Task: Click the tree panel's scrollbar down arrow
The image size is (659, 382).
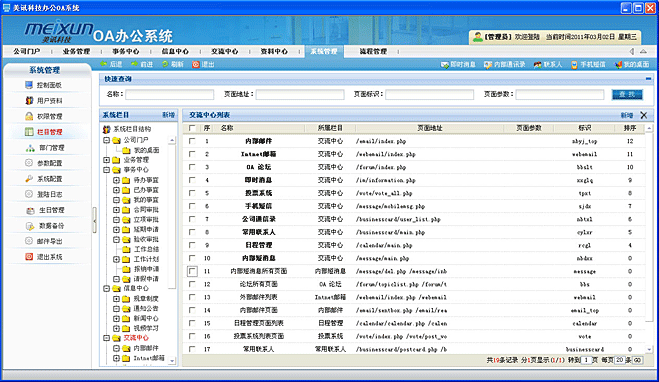Action: pos(172,361)
